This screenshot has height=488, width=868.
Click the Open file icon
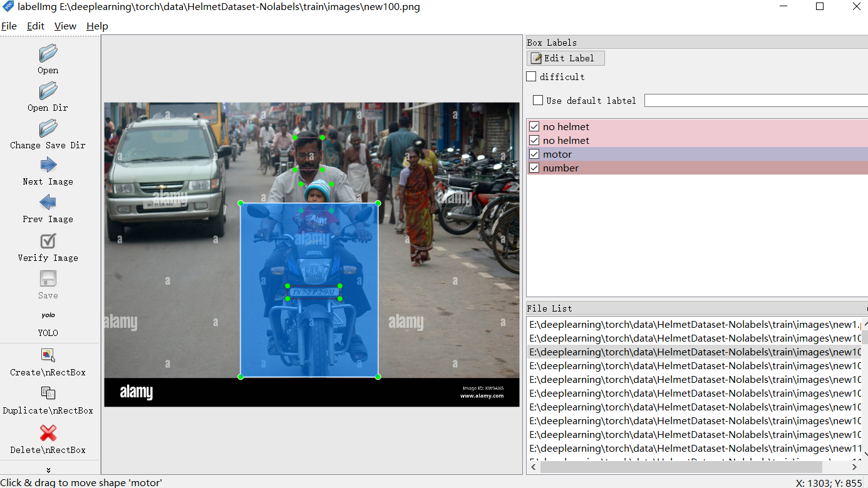48,54
